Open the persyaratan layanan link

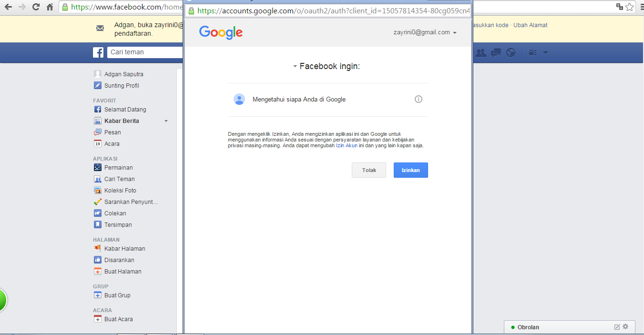(x=360, y=140)
